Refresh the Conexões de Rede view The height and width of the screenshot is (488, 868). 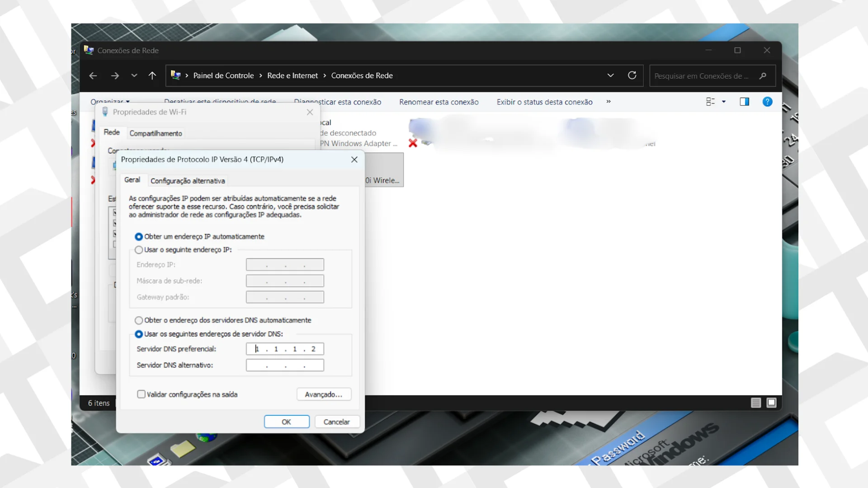(x=632, y=75)
